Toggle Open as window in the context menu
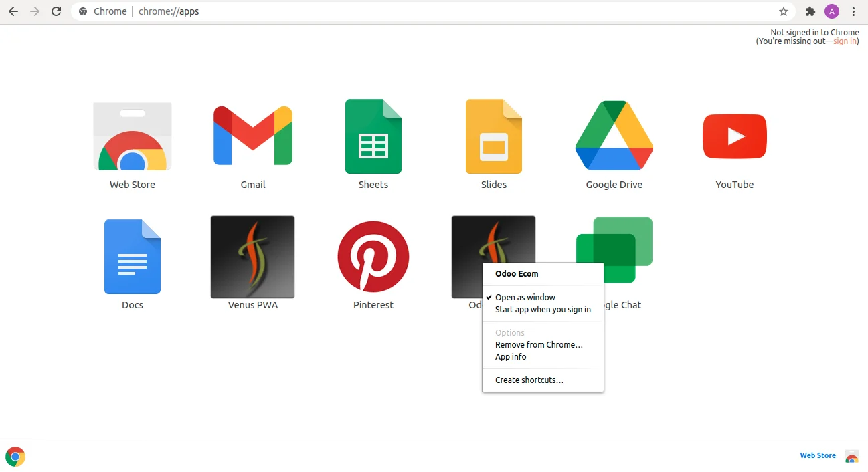This screenshot has width=868, height=472. (x=543, y=297)
